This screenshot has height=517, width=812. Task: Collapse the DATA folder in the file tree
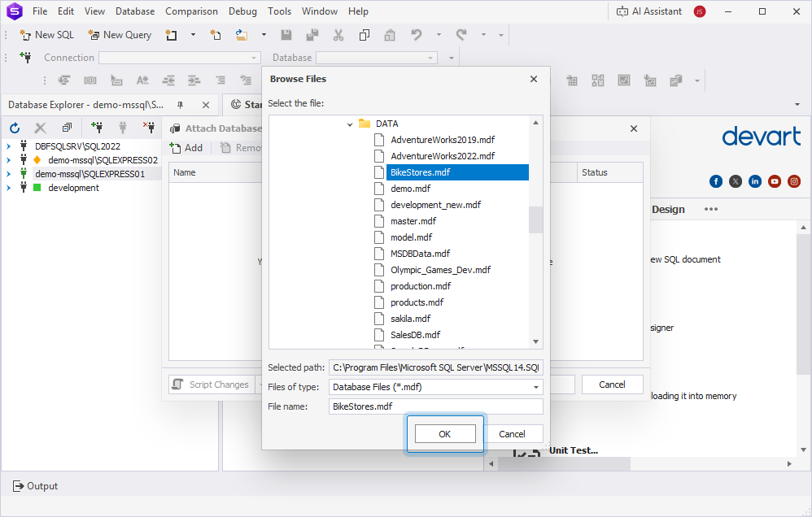pos(350,124)
